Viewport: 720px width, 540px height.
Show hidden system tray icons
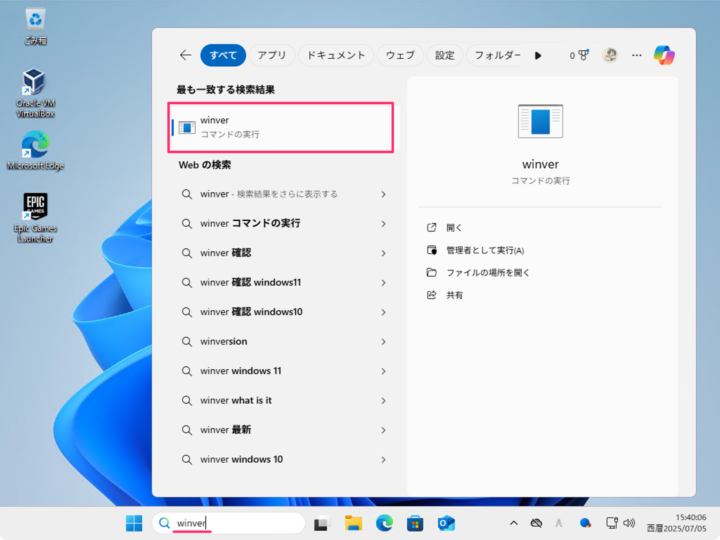pos(514,523)
